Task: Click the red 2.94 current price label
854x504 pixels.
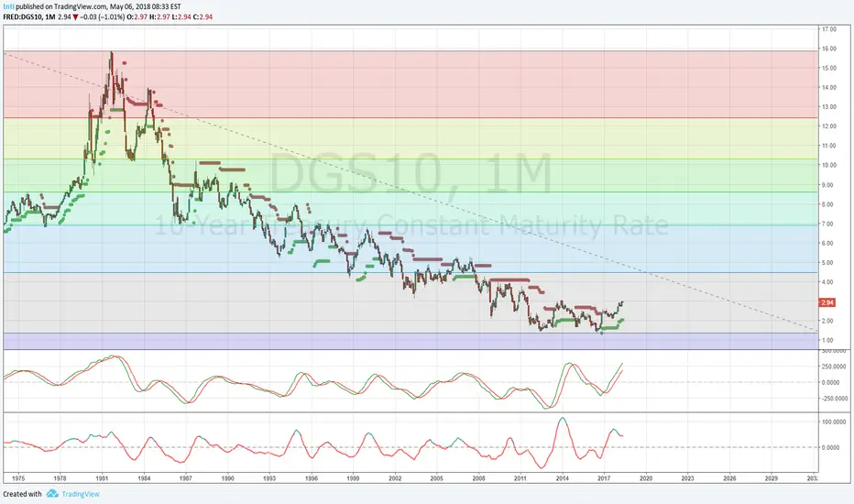Action: (827, 302)
